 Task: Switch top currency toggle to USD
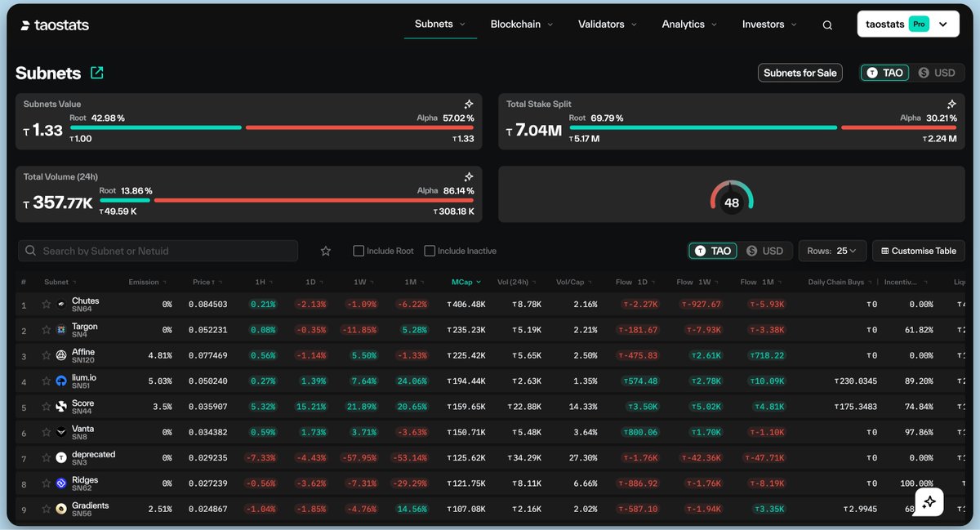(x=936, y=73)
